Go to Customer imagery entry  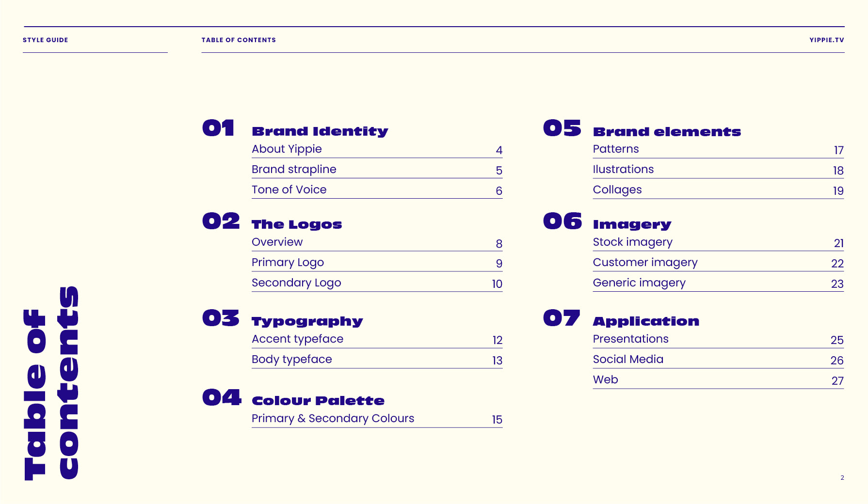tap(645, 263)
